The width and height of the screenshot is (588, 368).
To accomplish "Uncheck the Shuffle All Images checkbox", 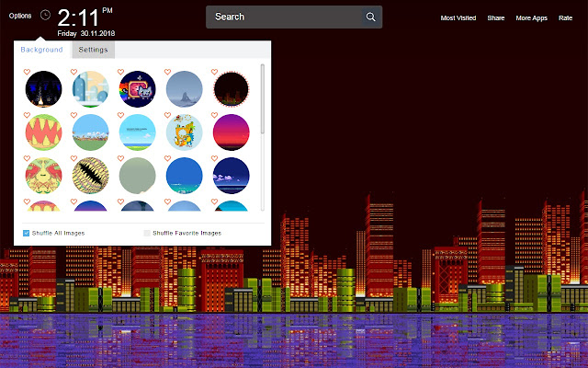I will pos(26,233).
